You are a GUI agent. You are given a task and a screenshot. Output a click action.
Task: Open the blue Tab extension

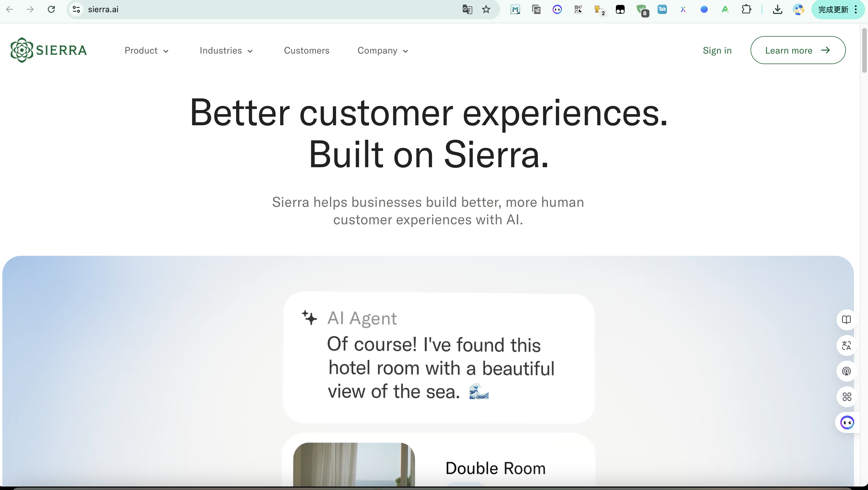pos(662,9)
